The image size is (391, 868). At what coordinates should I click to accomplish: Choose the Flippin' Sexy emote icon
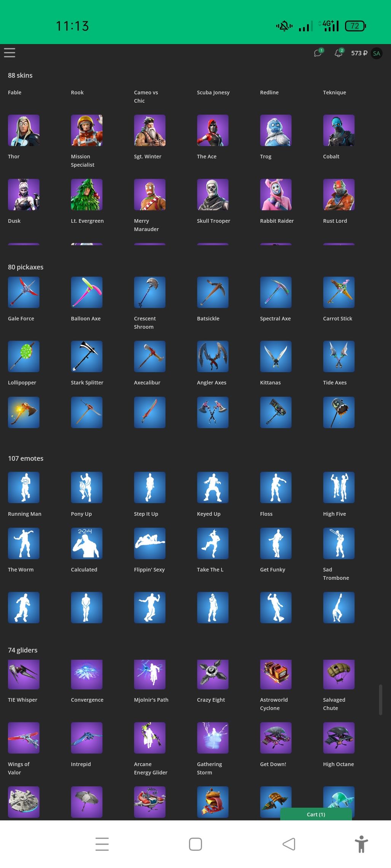point(150,543)
